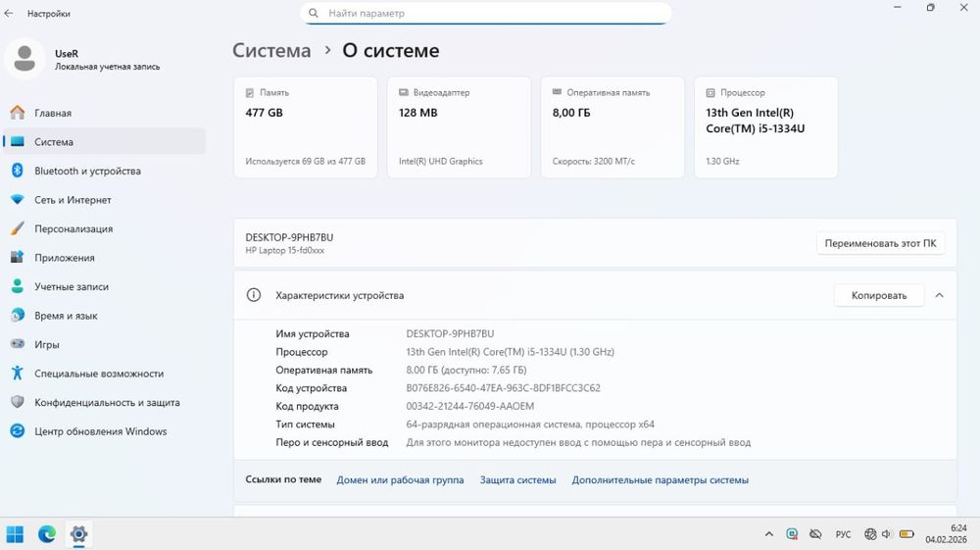Open the Приложения apps icon
Image resolution: width=980 pixels, height=550 pixels.
17,258
